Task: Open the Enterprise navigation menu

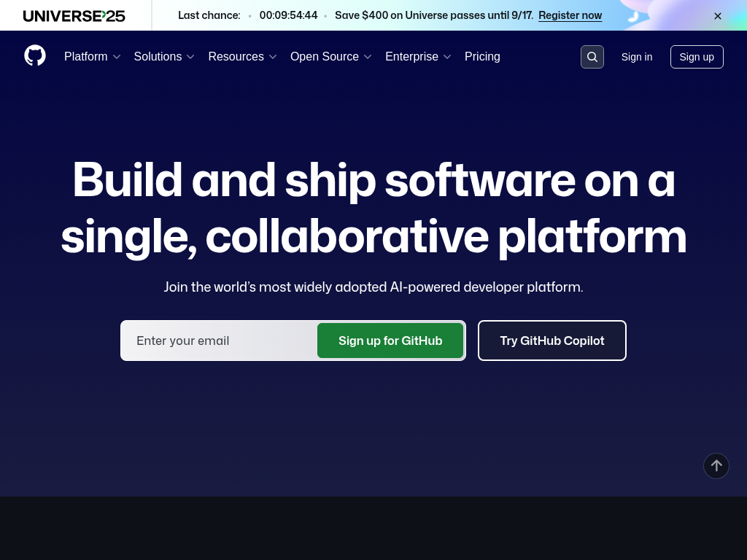Action: 418,57
